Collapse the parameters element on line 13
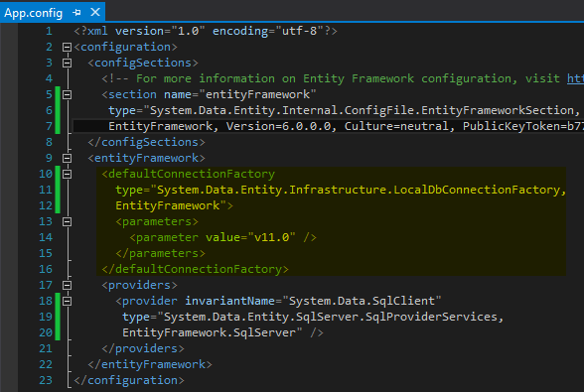The width and height of the screenshot is (584, 392). 68,221
